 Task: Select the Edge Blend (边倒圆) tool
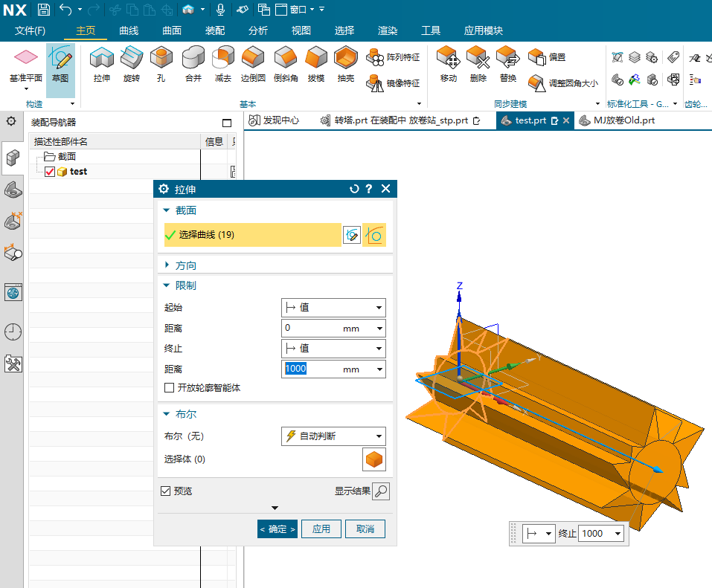click(x=253, y=65)
